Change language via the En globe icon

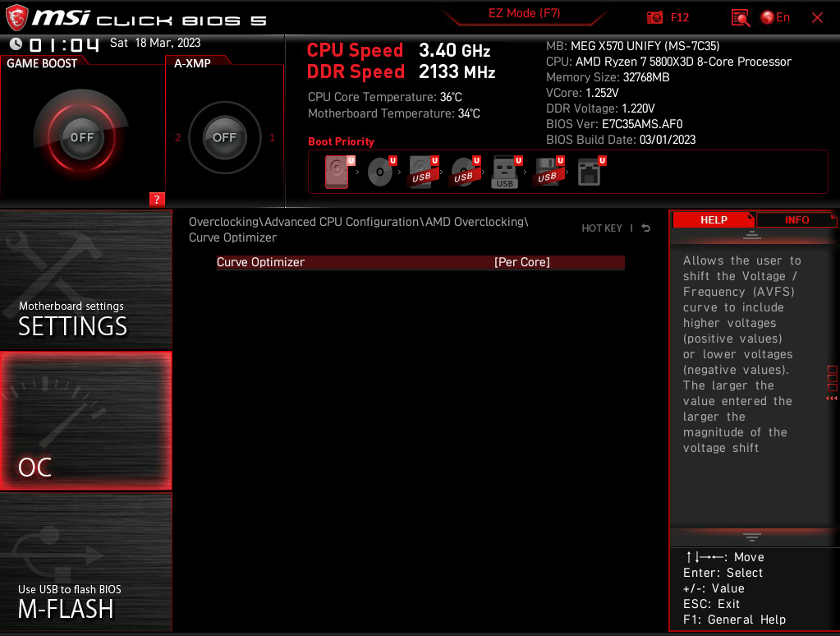click(x=775, y=18)
